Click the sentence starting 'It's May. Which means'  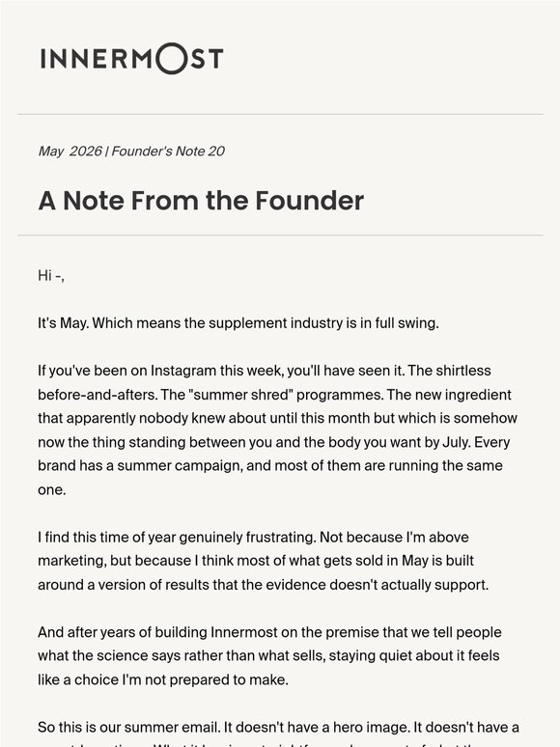[x=238, y=323]
